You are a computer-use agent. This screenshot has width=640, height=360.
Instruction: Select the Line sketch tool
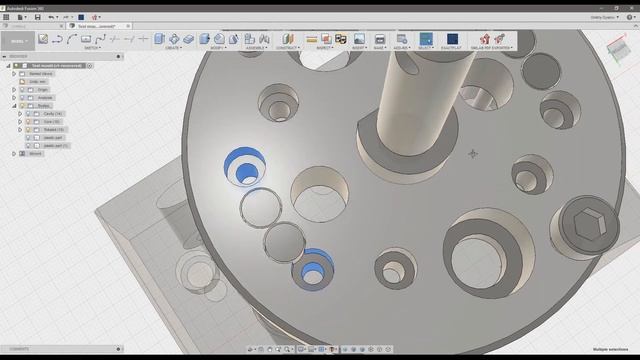tap(57, 39)
